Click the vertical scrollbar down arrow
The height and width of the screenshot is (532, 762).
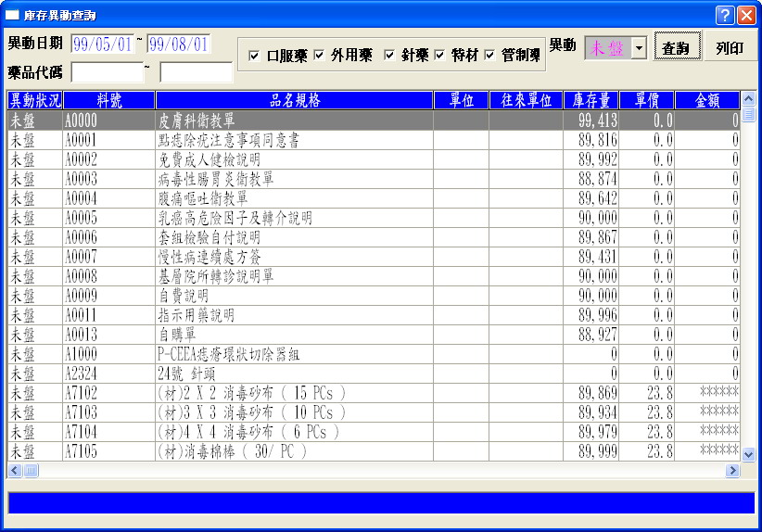pos(749,454)
